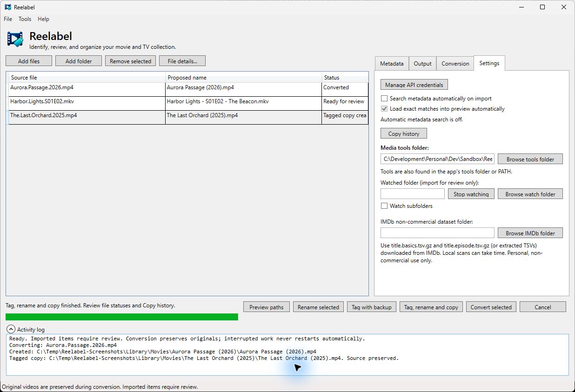This screenshot has width=575, height=392.
Task: Open File details dialog
Action: coord(182,61)
